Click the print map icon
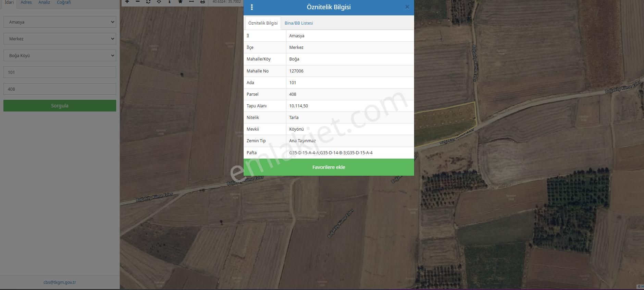This screenshot has width=644, height=290. click(x=202, y=2)
